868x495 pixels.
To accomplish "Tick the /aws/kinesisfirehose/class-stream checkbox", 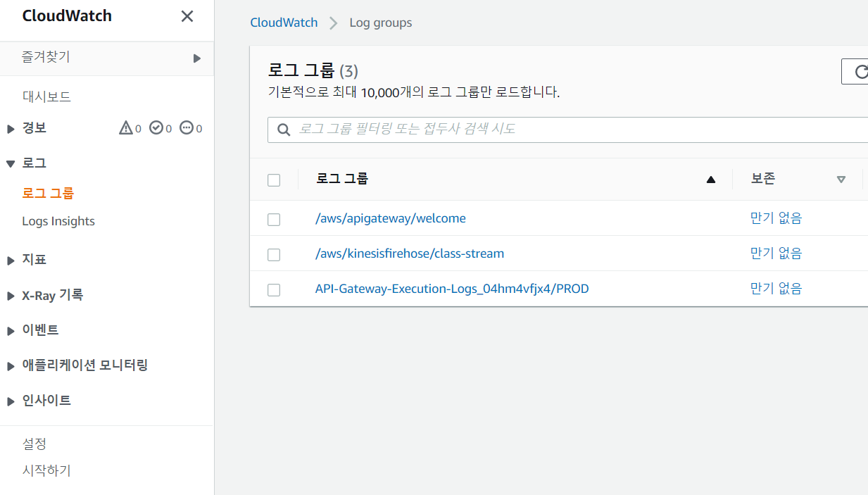I will point(274,255).
